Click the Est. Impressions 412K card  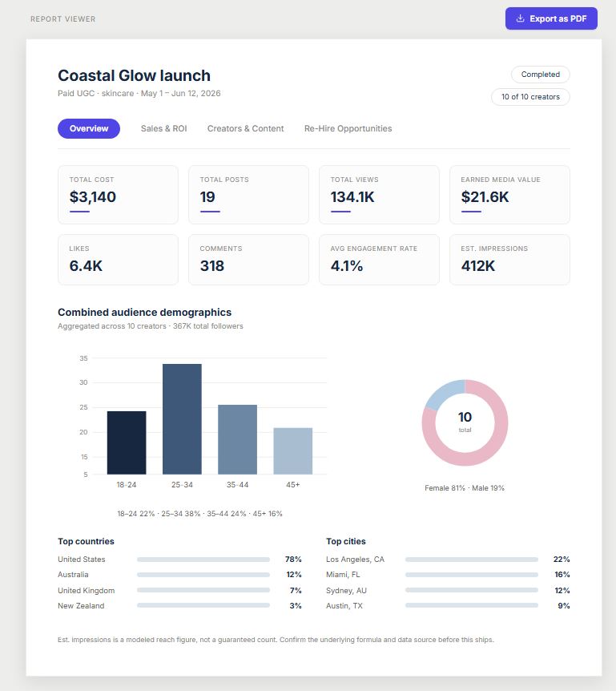pos(509,260)
